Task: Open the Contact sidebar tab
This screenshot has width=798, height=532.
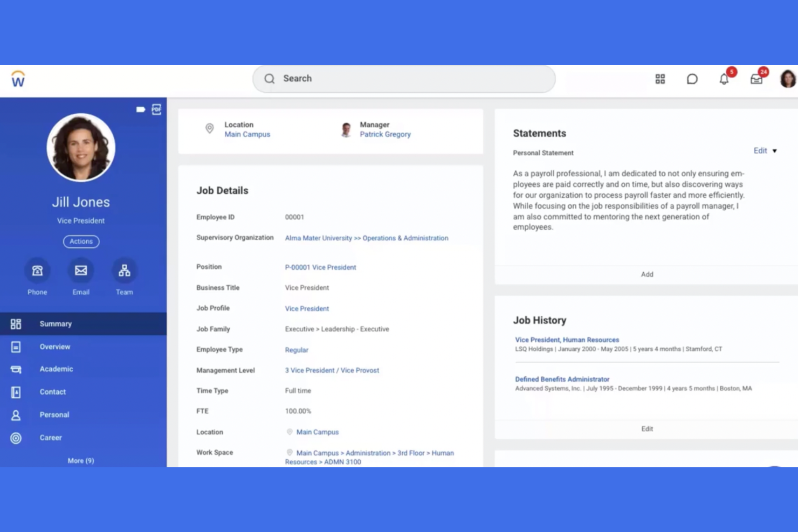Action: pos(83,392)
